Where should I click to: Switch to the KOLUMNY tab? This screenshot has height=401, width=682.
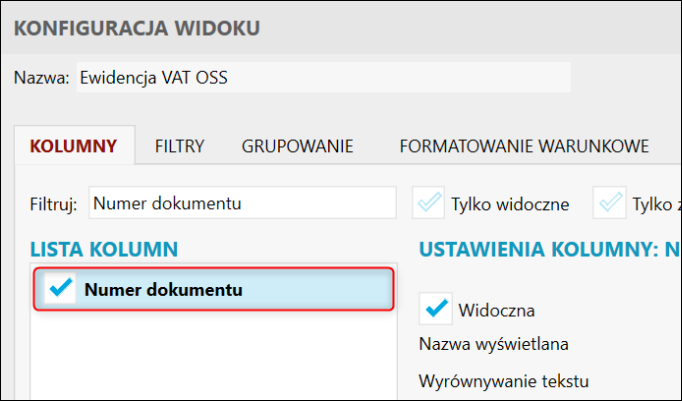tap(74, 146)
